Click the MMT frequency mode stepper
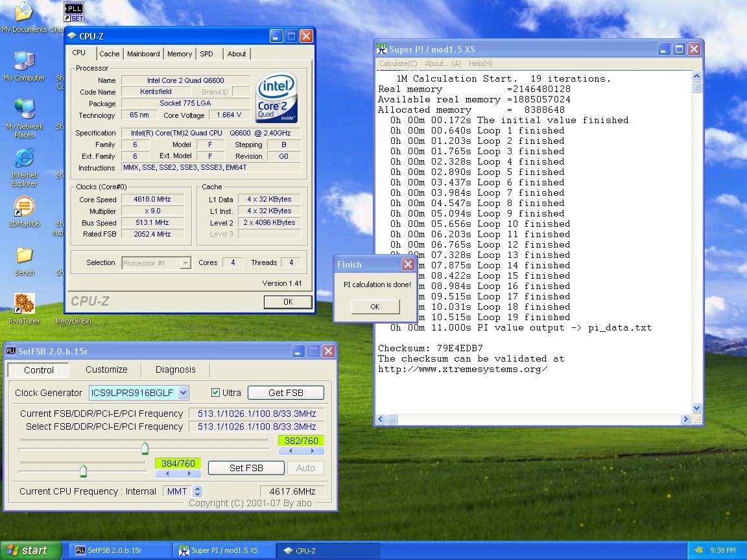The image size is (747, 560). (198, 491)
